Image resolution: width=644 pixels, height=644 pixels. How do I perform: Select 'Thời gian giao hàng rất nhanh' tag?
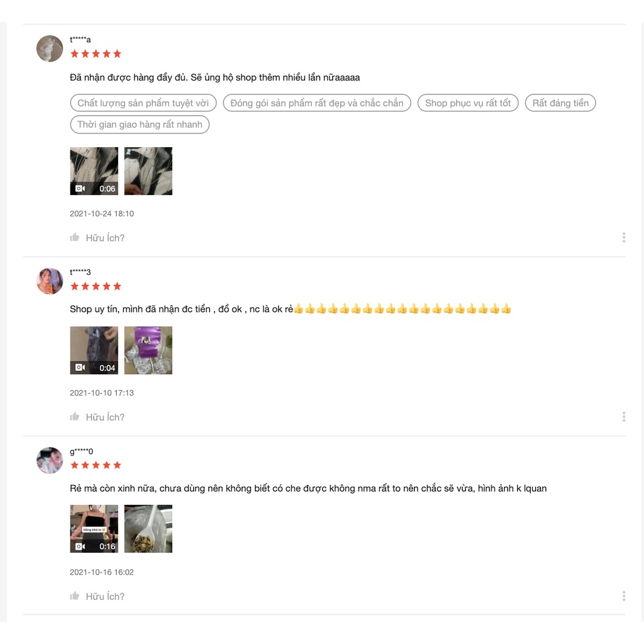[x=140, y=125]
